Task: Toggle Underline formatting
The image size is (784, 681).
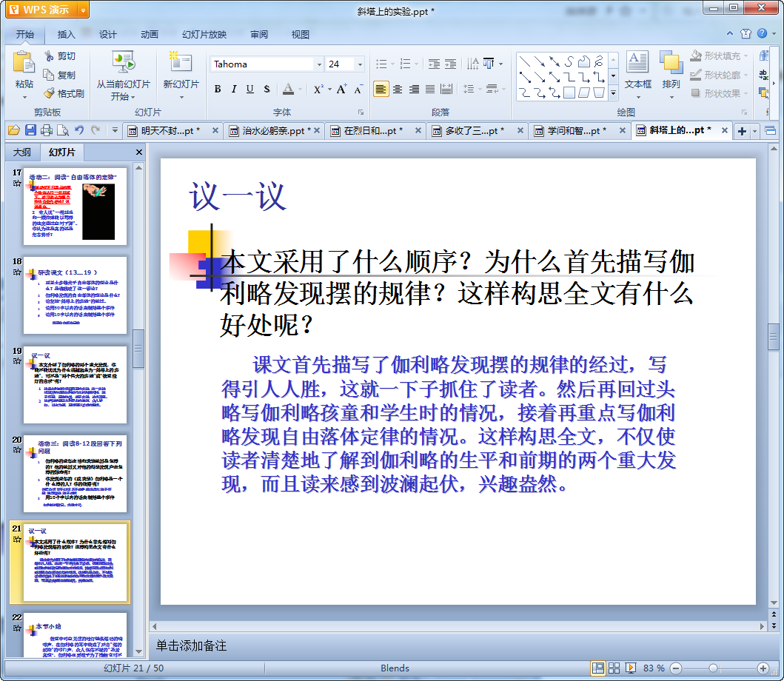Action: 250,89
